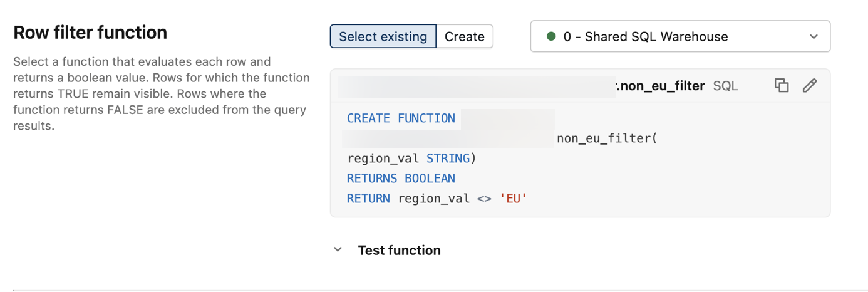Click the green warehouse status dot

[x=551, y=36]
